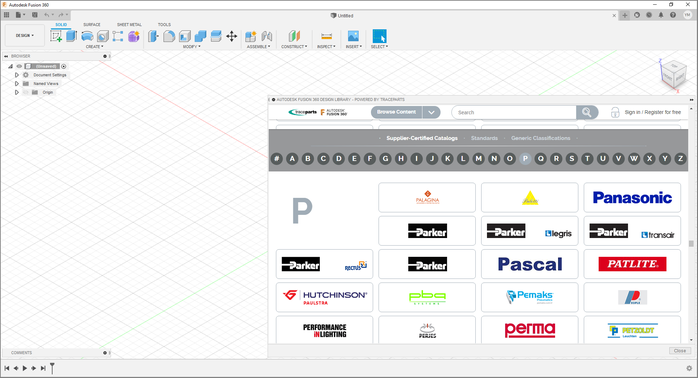This screenshot has width=698, height=378.
Task: Click the Insert image icon
Action: [x=353, y=36]
